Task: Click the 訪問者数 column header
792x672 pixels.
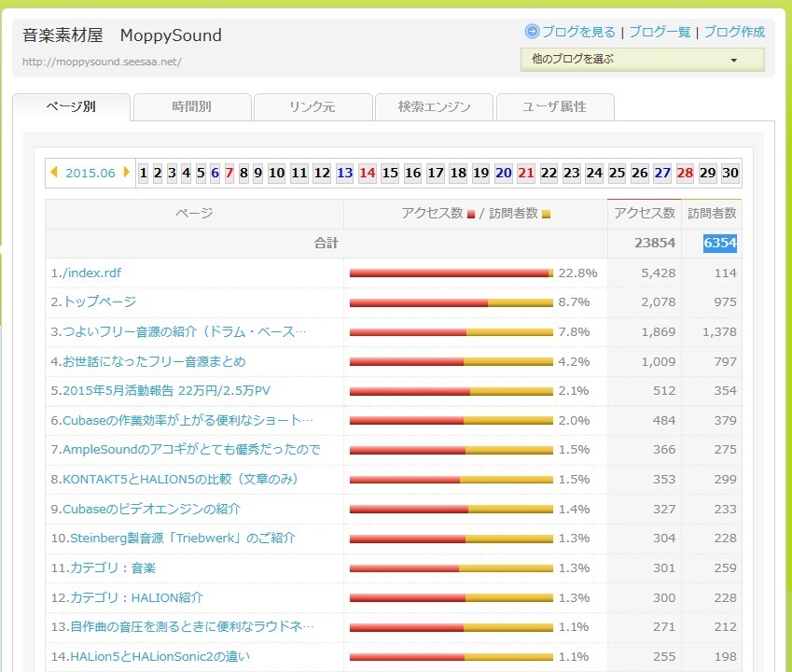Action: pos(712,214)
